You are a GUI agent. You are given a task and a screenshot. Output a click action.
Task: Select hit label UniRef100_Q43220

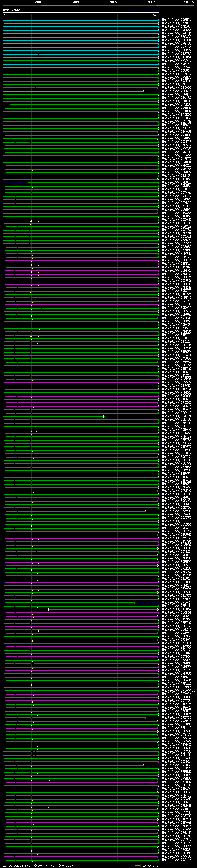point(176,342)
